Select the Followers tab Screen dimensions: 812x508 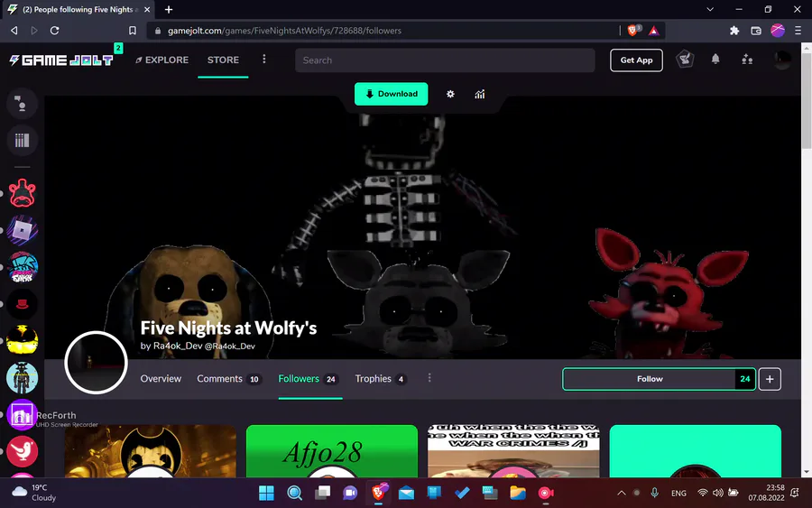click(309, 379)
